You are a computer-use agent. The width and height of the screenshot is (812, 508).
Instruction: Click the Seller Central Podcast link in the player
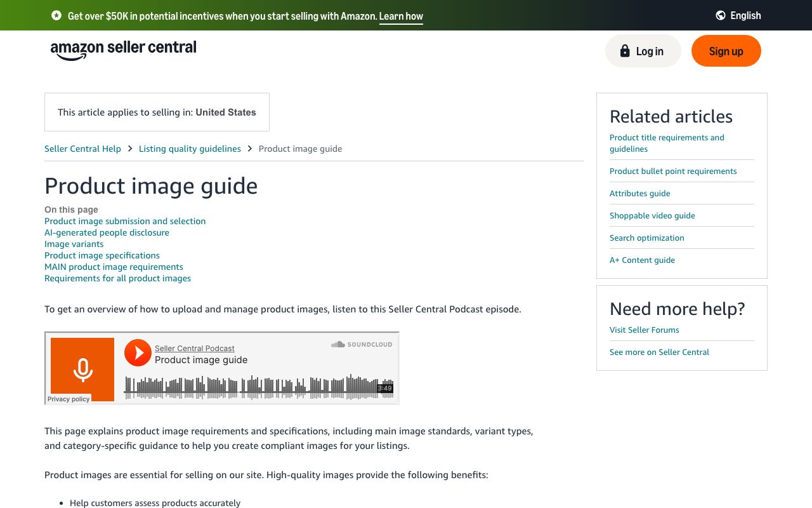click(195, 348)
